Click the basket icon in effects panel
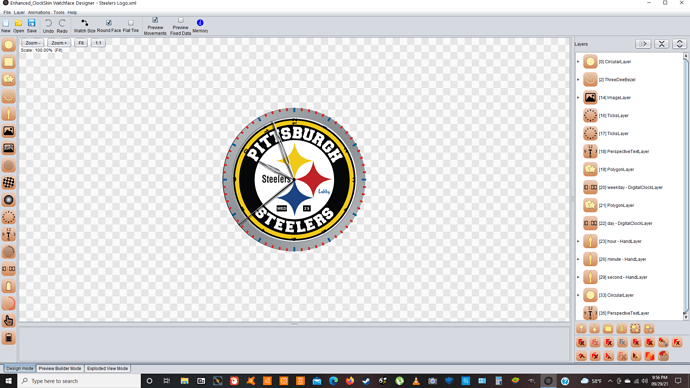The image size is (690, 388). tap(663, 355)
